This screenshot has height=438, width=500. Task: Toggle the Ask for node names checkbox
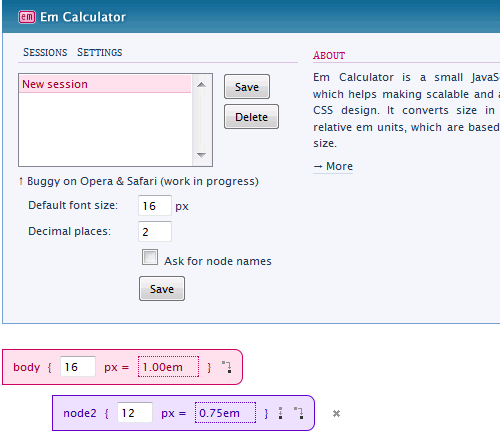150,257
